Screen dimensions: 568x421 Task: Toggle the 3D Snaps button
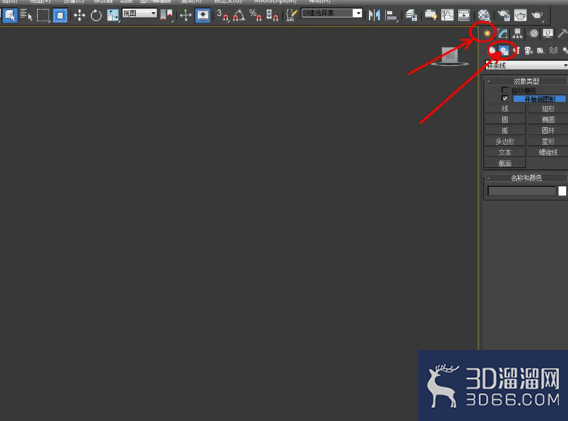(223, 15)
